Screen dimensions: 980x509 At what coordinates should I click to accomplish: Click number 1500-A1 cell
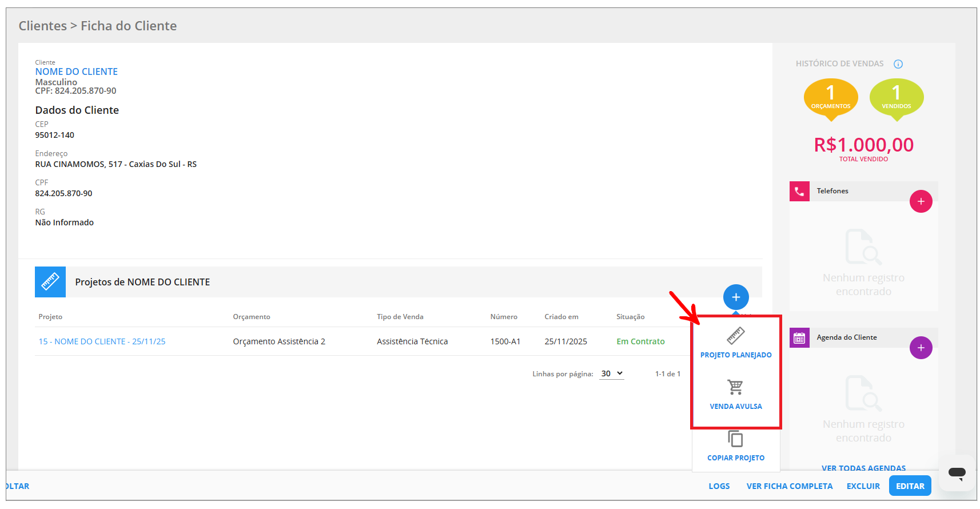point(505,341)
